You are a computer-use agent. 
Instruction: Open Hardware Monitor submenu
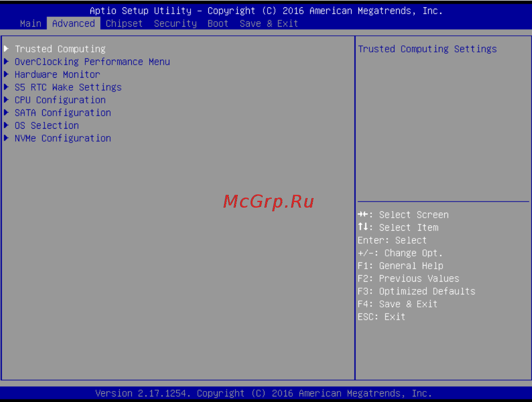[x=57, y=74]
